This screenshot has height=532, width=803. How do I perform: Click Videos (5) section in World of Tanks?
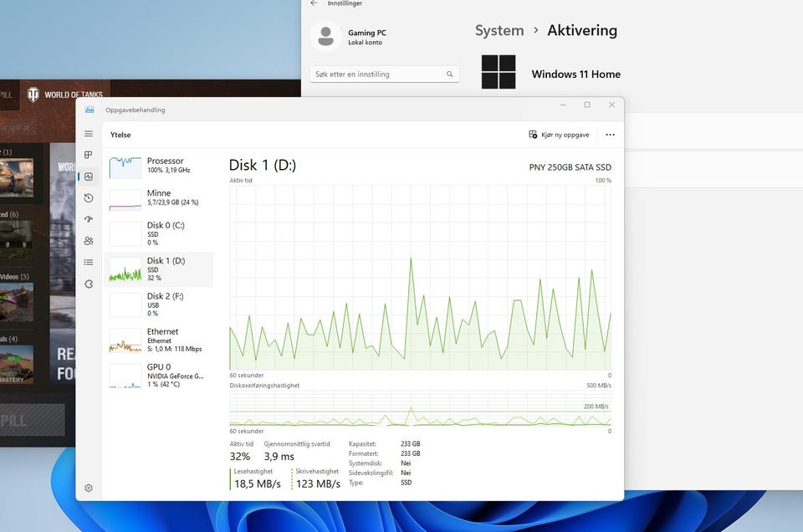pos(14,277)
